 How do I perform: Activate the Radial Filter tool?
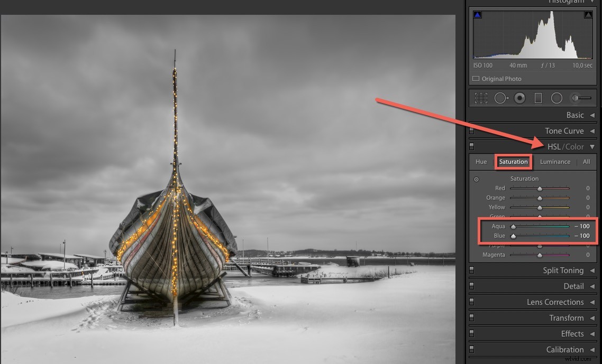557,98
